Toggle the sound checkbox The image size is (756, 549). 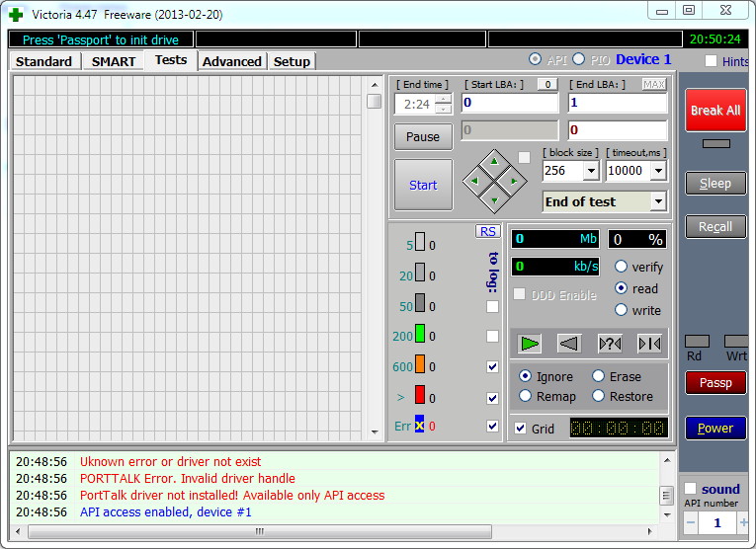(690, 489)
